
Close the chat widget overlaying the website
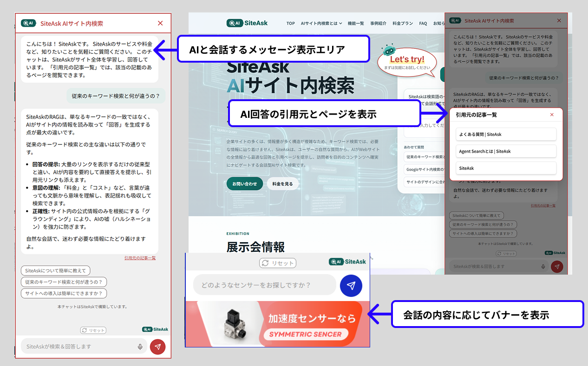tap(559, 20)
